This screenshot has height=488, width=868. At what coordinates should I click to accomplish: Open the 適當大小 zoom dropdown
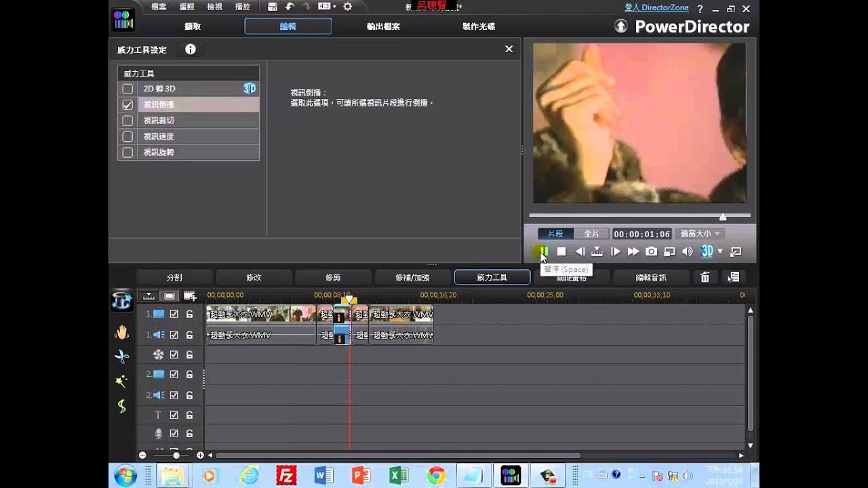pyautogui.click(x=700, y=233)
